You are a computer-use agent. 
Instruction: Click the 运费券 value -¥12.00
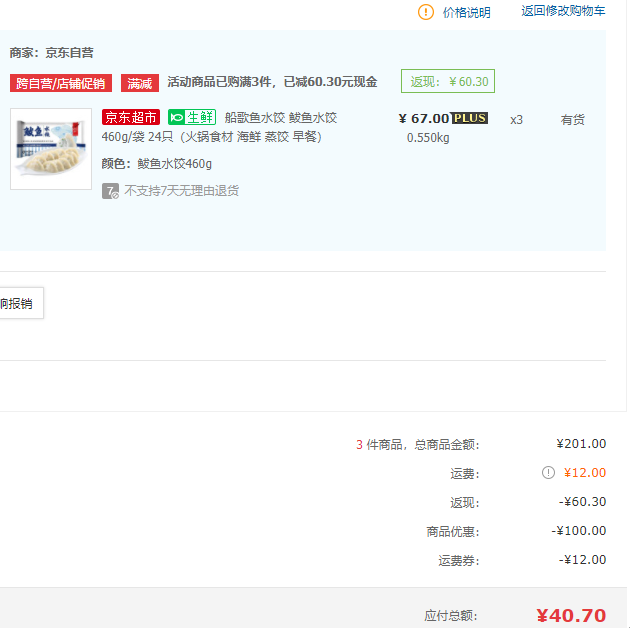[582, 559]
